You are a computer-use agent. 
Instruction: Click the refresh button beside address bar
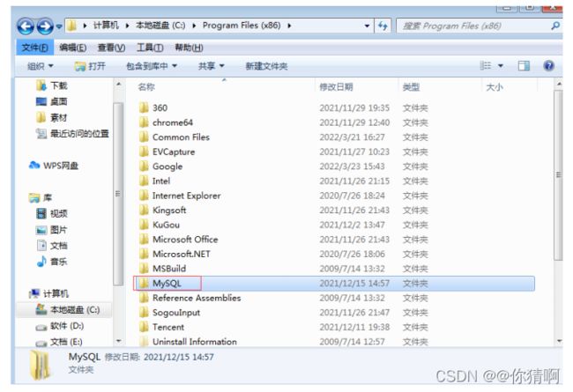(x=383, y=26)
